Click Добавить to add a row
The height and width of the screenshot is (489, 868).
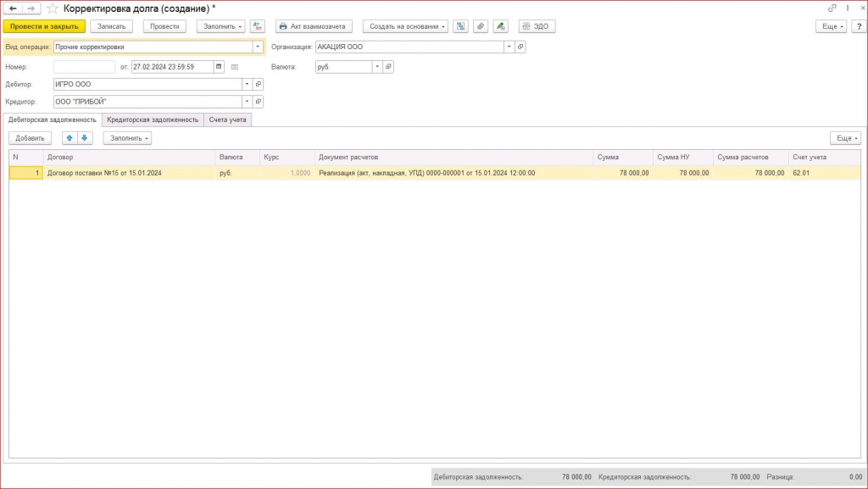pyautogui.click(x=30, y=138)
